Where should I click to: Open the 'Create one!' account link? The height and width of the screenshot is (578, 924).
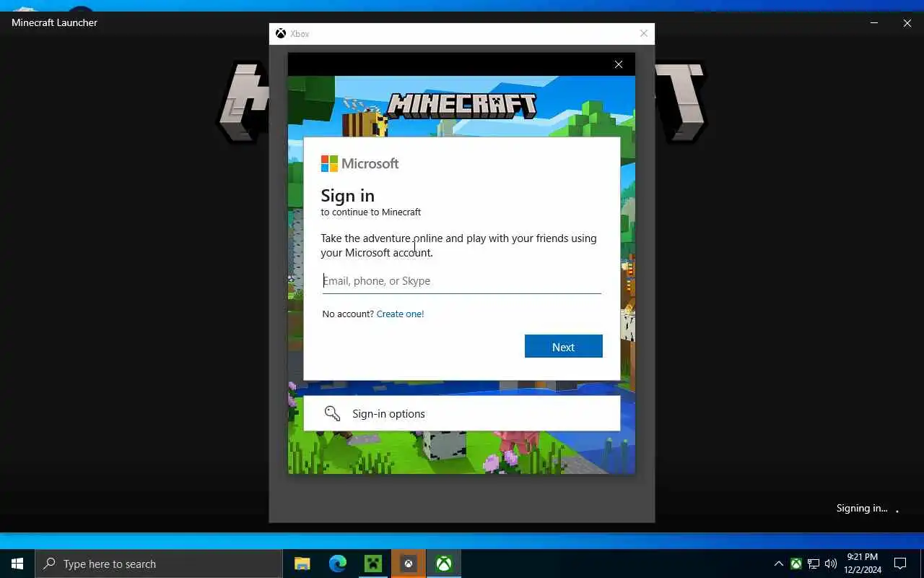click(400, 314)
